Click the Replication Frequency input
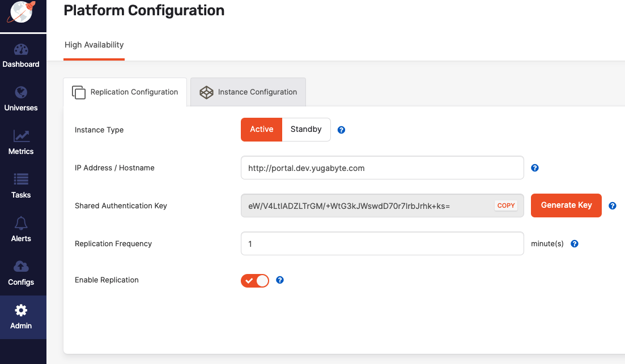The height and width of the screenshot is (364, 625). [x=382, y=243]
